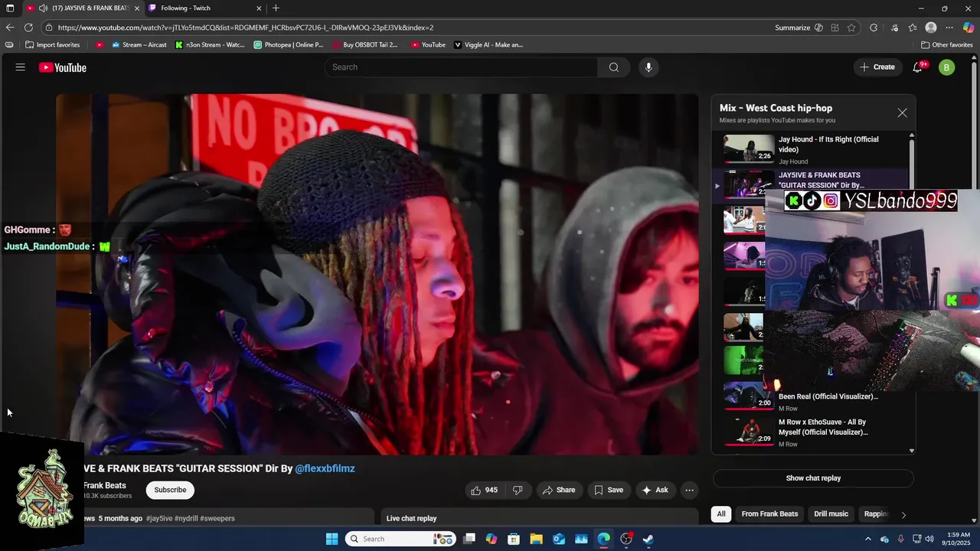Add this page to favorites star
This screenshot has height=551, width=980.
click(851, 28)
